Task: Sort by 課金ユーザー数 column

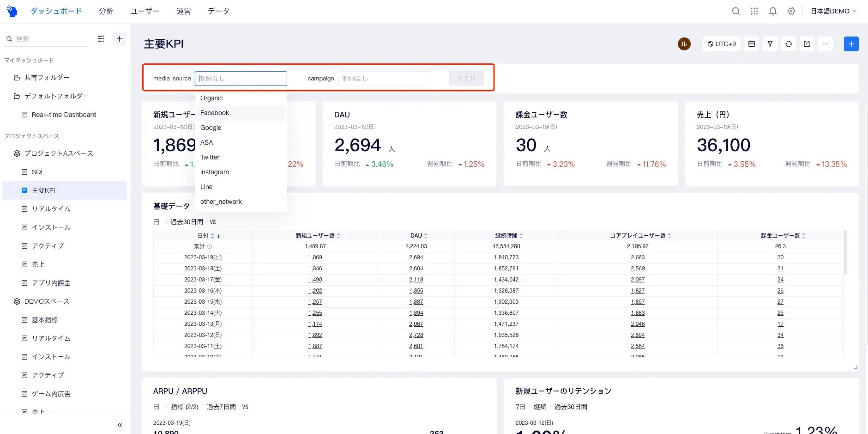Action: coord(804,236)
